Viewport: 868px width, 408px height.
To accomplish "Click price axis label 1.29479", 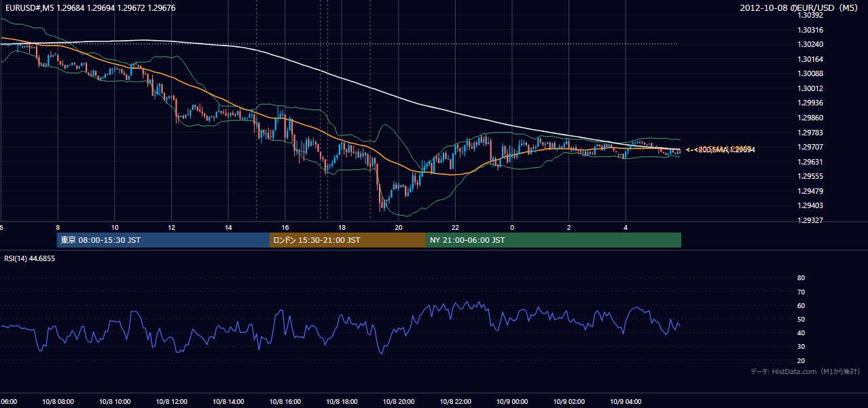I will pyautogui.click(x=811, y=191).
